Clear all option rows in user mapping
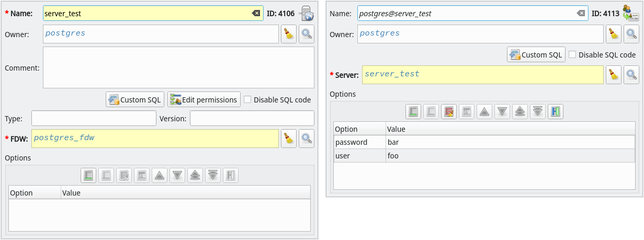Screen dimensions: 644x240 tap(449, 111)
